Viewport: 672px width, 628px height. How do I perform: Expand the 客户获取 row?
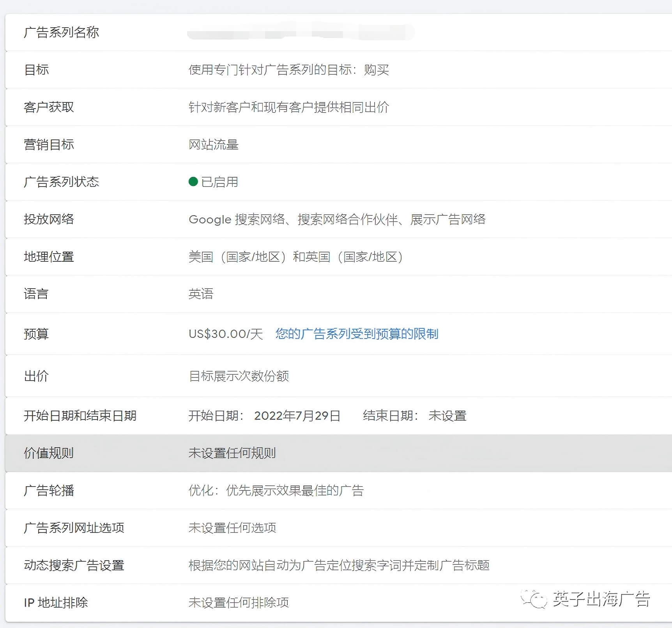pyautogui.click(x=49, y=107)
